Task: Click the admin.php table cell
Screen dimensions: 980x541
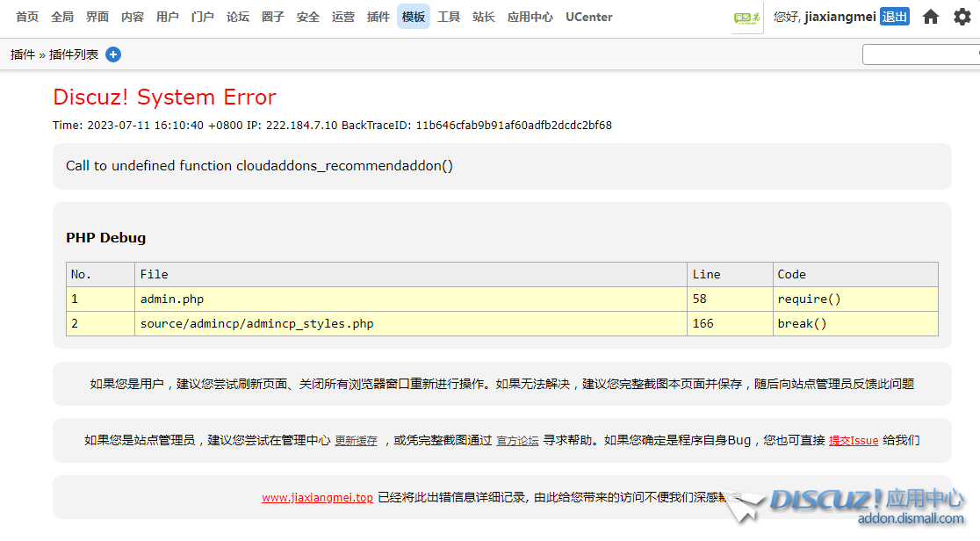Action: (411, 299)
